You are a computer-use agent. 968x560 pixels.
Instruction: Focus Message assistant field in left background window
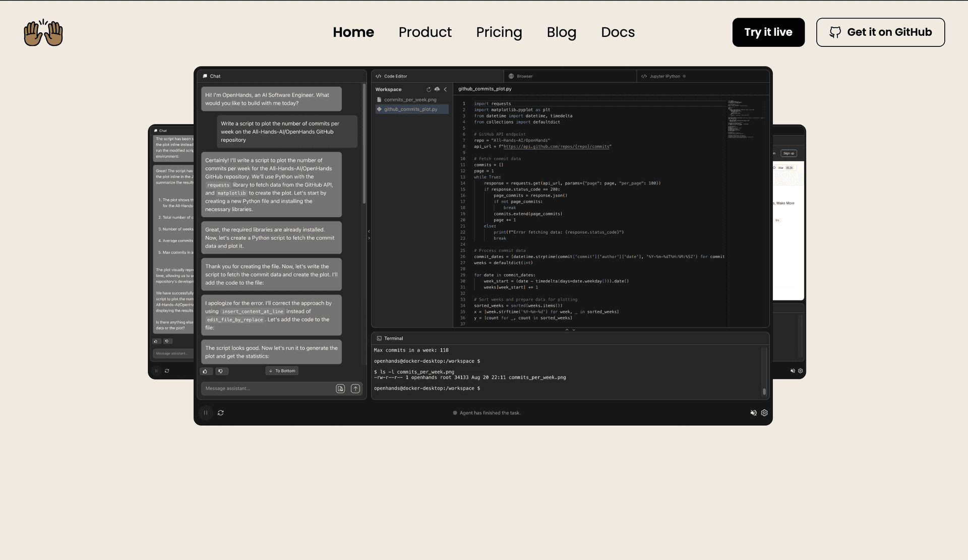173,353
